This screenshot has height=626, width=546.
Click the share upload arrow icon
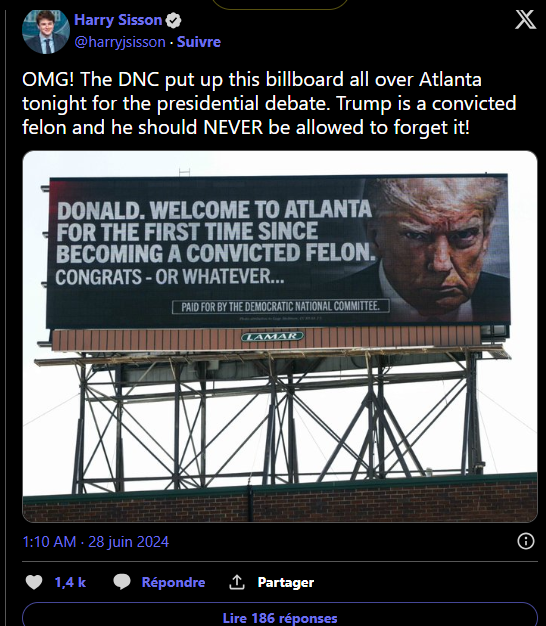click(x=237, y=582)
